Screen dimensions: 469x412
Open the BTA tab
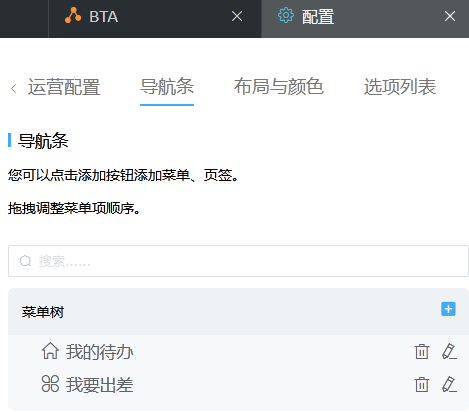155,19
